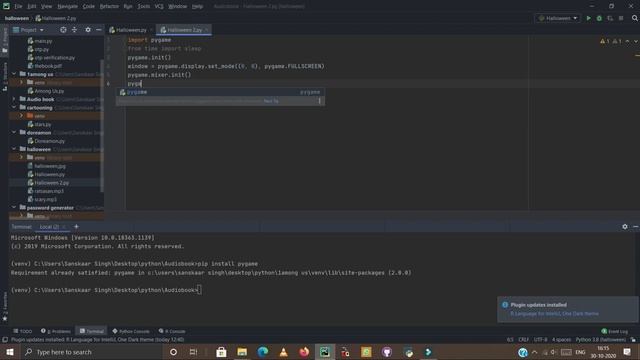Viewport: 640px width, 360px height.
Task: Open the TODO tool window
Action: [22, 331]
